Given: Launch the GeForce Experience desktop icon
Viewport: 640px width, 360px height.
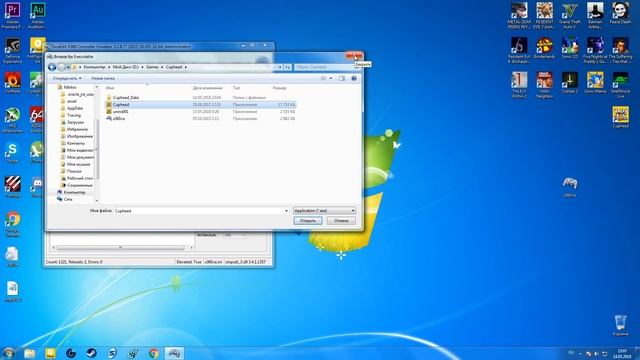Looking at the screenshot, I should tap(12, 50).
